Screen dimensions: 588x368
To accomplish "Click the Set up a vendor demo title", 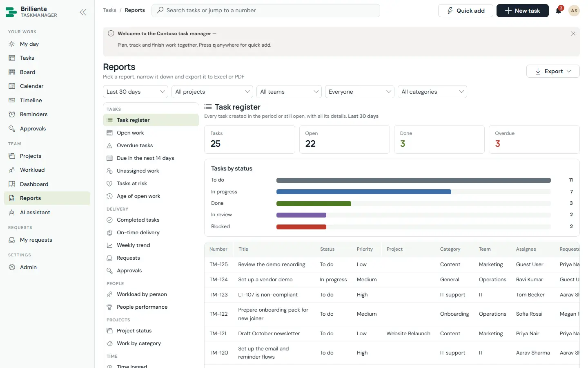I will (x=265, y=280).
